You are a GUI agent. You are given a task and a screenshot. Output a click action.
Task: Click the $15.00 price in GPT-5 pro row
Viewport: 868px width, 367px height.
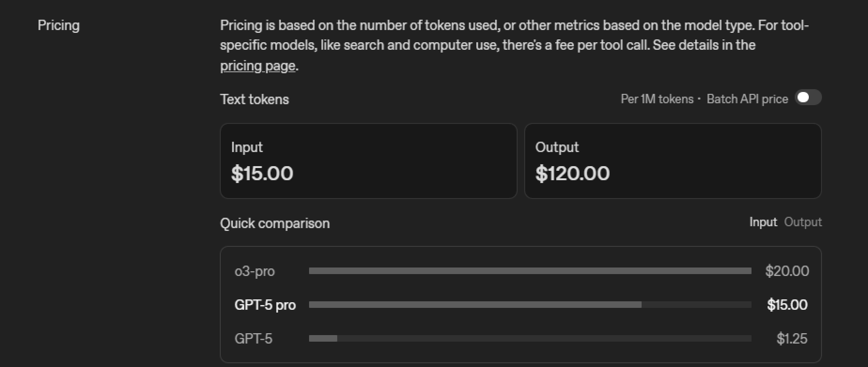click(x=787, y=305)
